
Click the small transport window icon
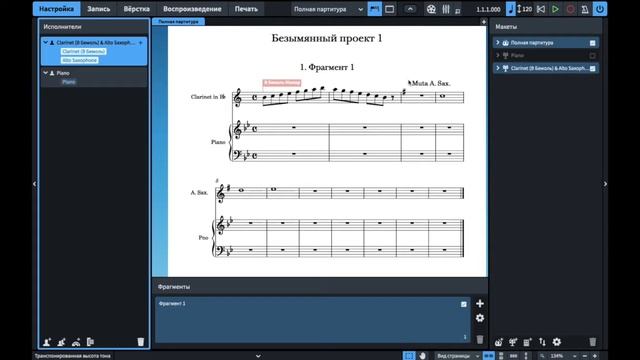pos(458,11)
